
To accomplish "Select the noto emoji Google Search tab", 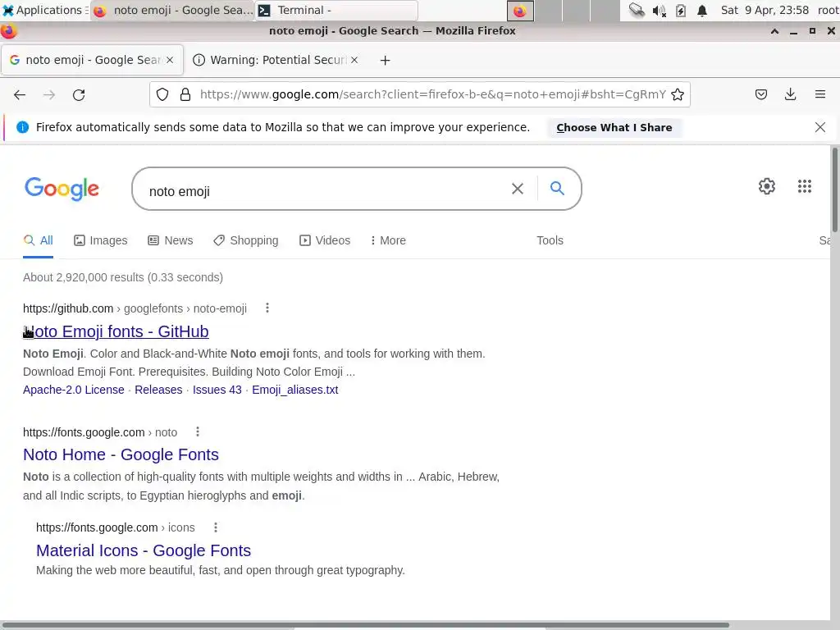I will tap(94, 60).
